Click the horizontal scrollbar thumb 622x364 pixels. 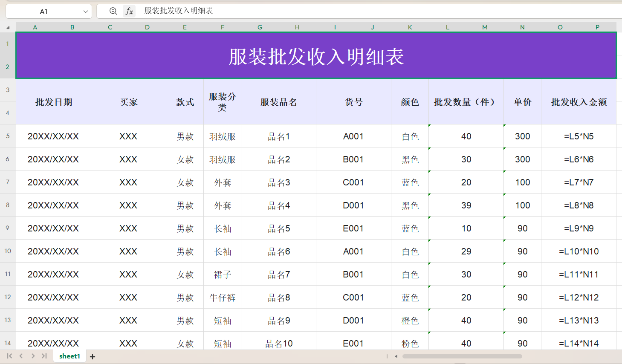(x=462, y=356)
